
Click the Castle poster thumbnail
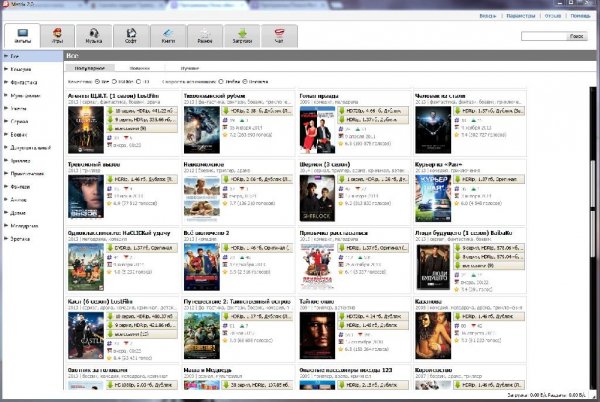pyautogui.click(x=86, y=335)
